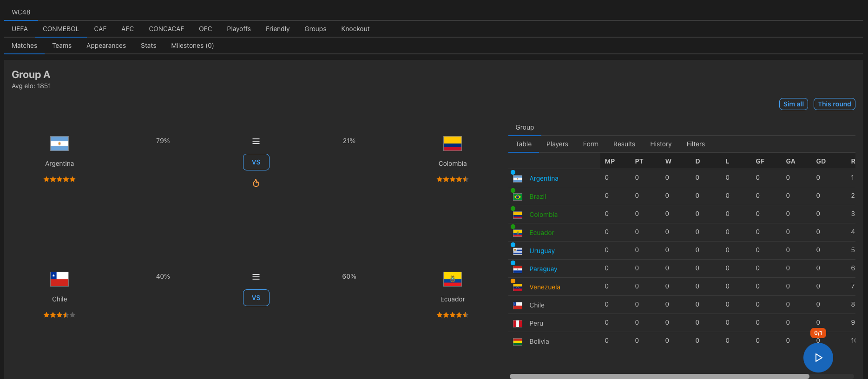Switch to the CONMEBOL tab
868x379 pixels.
[x=61, y=29]
